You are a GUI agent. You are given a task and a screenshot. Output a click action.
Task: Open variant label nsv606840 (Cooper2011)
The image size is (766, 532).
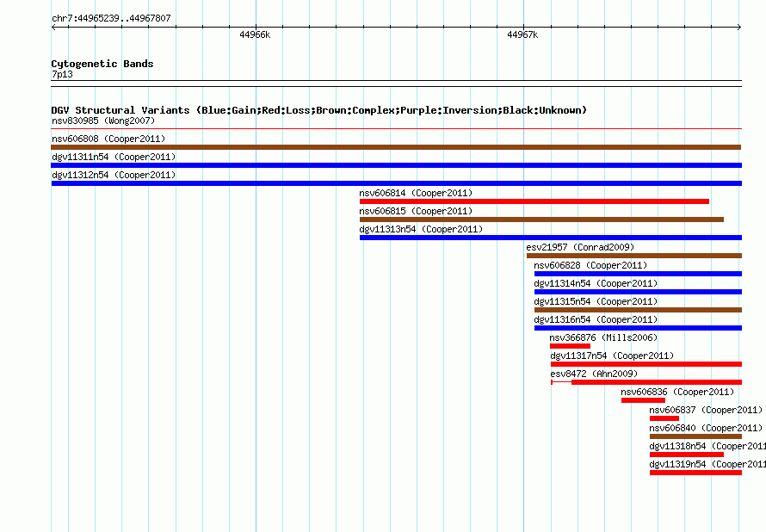pyautogui.click(x=706, y=428)
